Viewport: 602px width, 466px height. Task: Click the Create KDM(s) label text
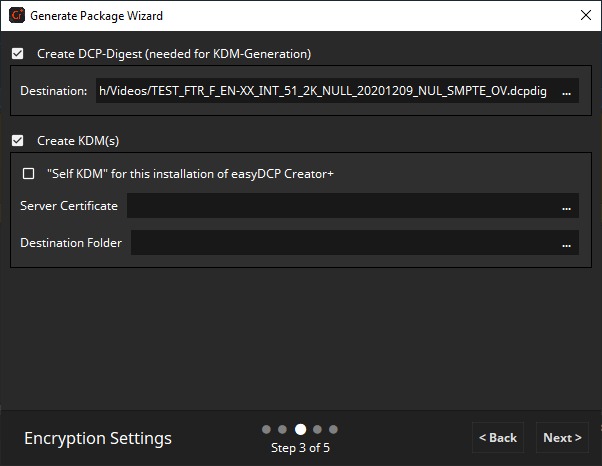[x=78, y=141]
